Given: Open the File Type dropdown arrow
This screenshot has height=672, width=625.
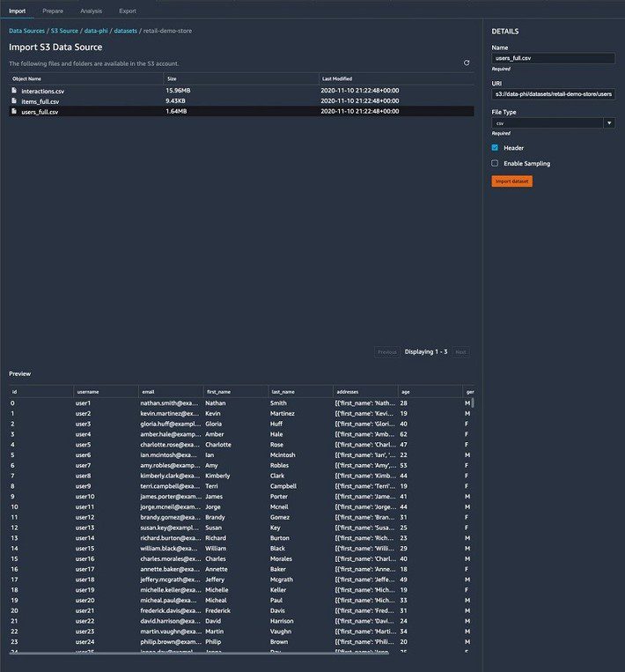Looking at the screenshot, I should pos(609,123).
